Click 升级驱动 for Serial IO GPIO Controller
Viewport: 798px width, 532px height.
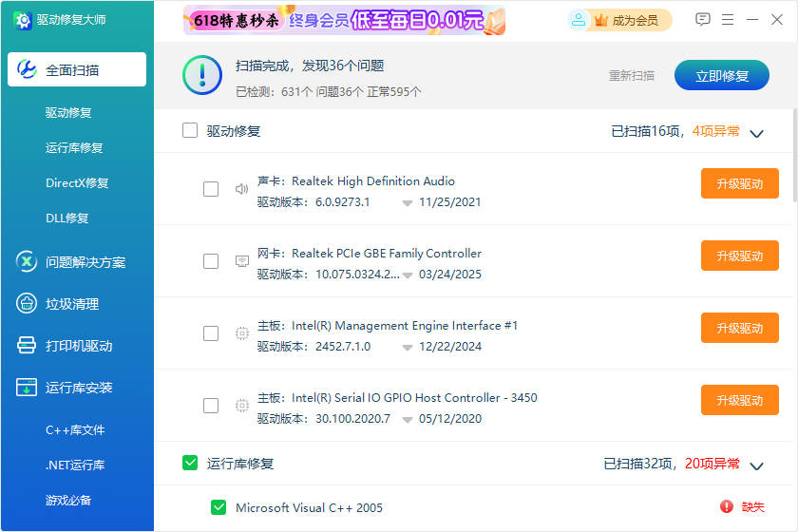pos(739,400)
